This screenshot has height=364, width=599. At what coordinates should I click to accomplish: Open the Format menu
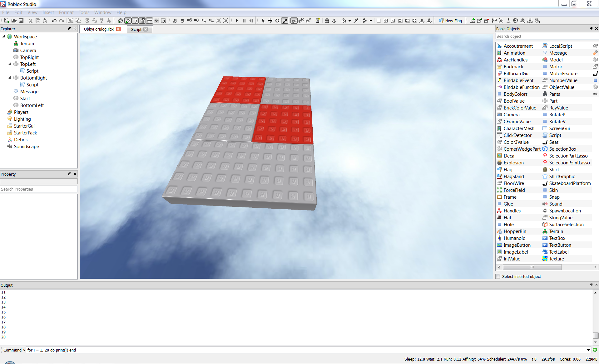pos(66,12)
